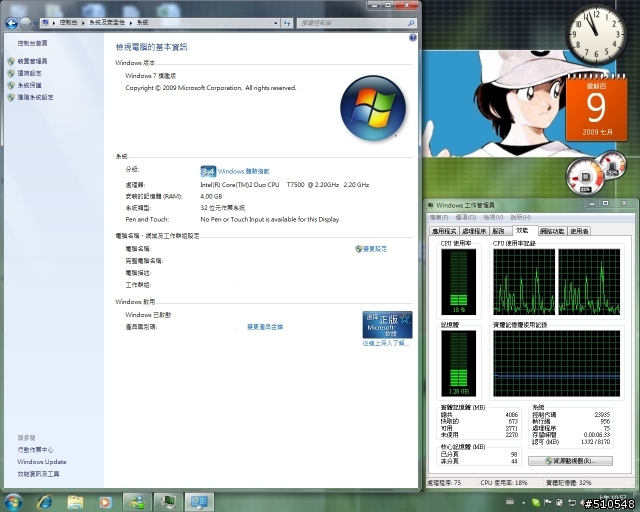This screenshot has width=640, height=512.
Task: Open 進階系統設定 (Advanced system settings) link
Action: pos(35,97)
